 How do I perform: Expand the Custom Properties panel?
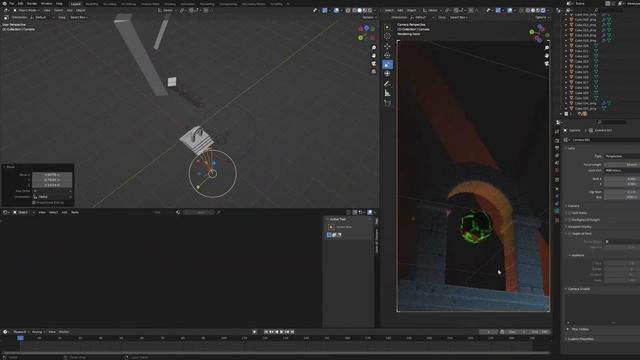click(580, 339)
